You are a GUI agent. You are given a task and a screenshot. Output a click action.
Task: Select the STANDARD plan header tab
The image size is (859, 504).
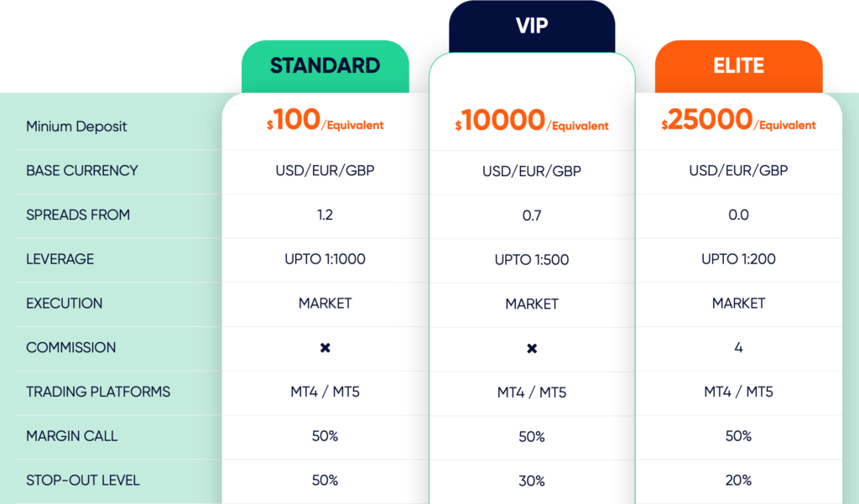(325, 66)
